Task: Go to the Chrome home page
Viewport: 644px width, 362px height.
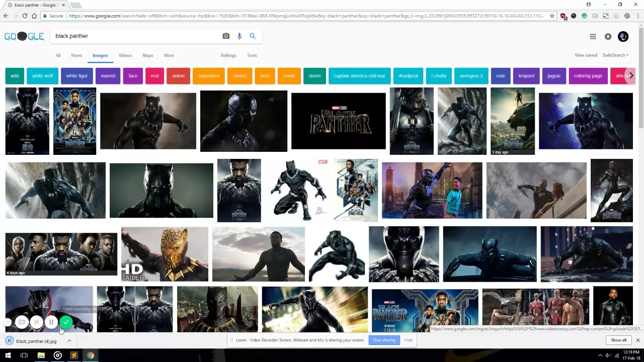Action: click(x=34, y=16)
